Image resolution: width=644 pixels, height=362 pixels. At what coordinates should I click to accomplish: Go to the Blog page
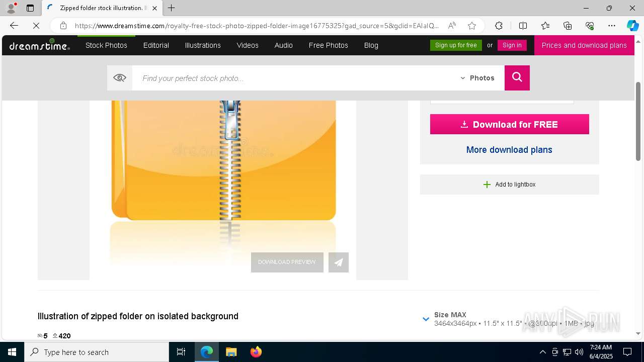click(371, 45)
